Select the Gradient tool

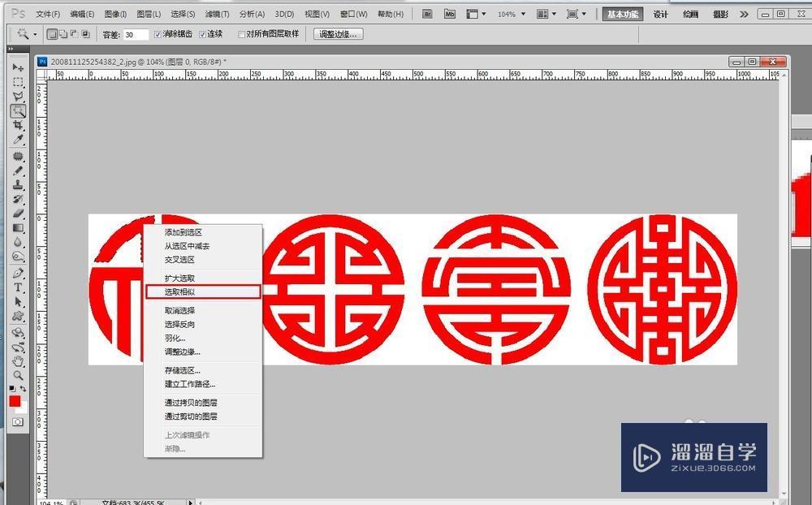coord(18,227)
